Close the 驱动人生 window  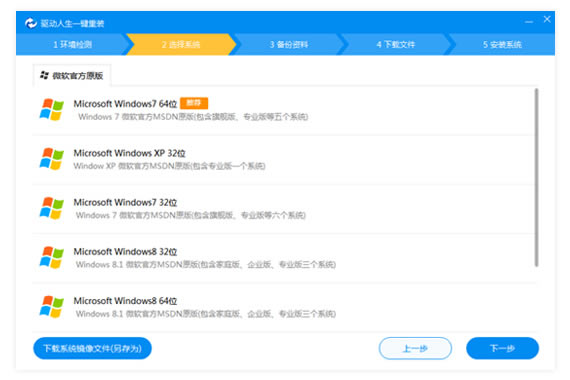click(547, 19)
